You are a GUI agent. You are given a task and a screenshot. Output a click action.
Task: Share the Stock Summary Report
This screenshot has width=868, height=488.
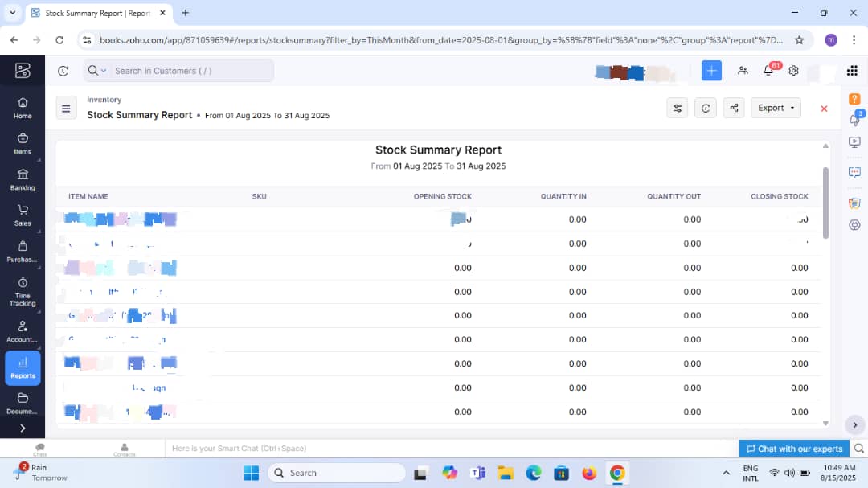[x=734, y=108]
